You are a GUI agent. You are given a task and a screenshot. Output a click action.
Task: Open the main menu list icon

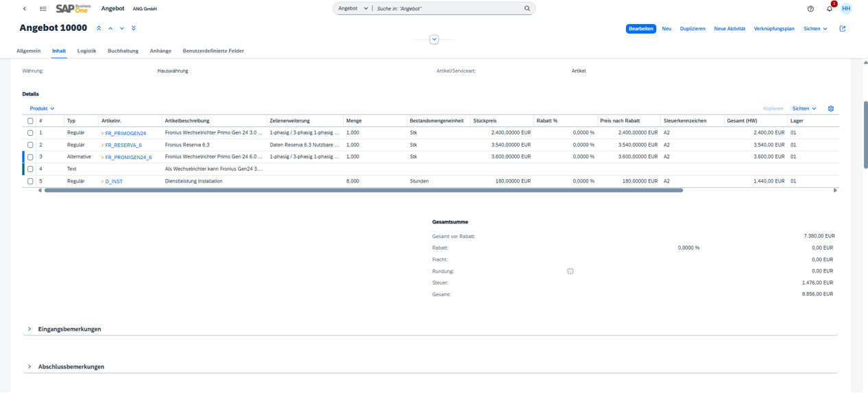[43, 9]
